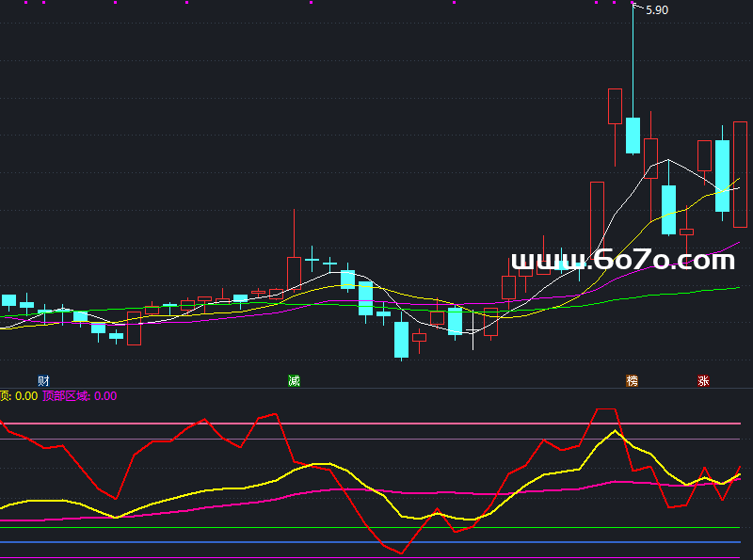Click the lowest cyan candle in the mid-chart dip
Viewport: 753px width, 560px height.
coord(401,339)
